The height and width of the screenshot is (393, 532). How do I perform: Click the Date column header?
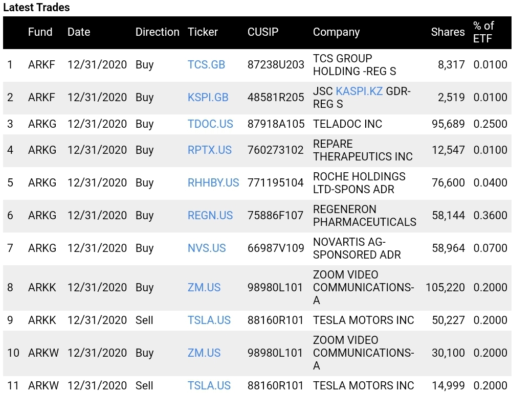pos(79,32)
